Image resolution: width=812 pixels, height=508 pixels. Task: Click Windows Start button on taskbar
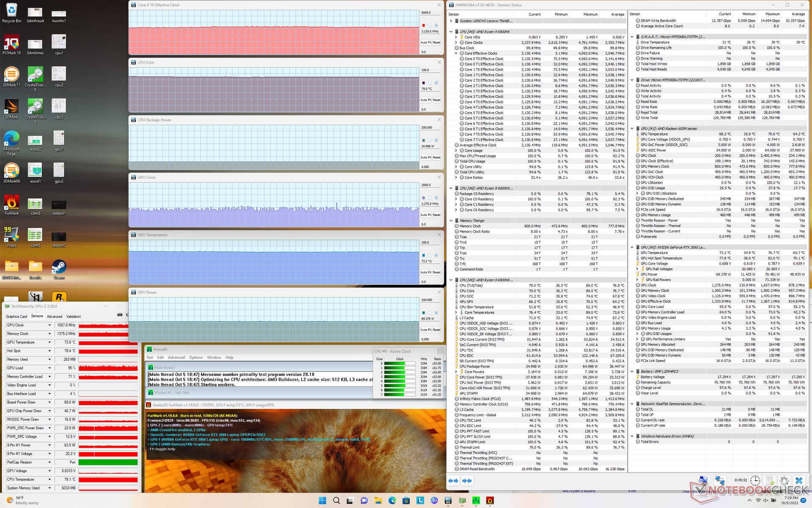(322, 500)
